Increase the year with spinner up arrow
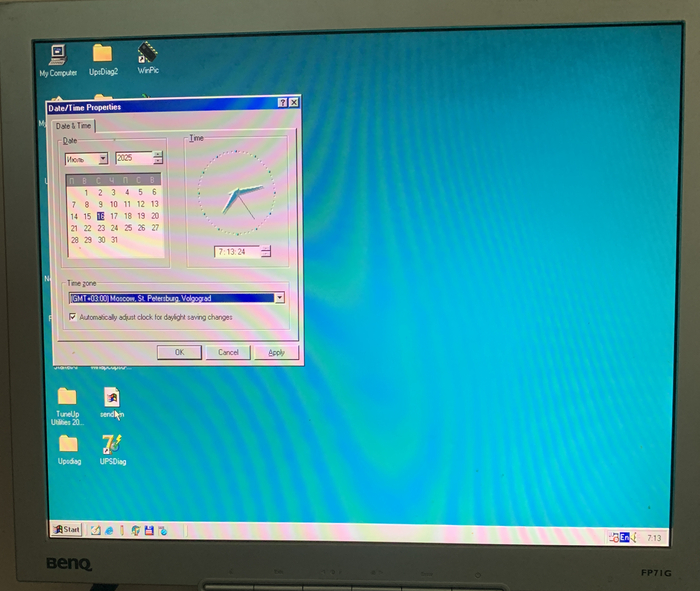Viewport: 700px width, 591px height. pos(158,155)
